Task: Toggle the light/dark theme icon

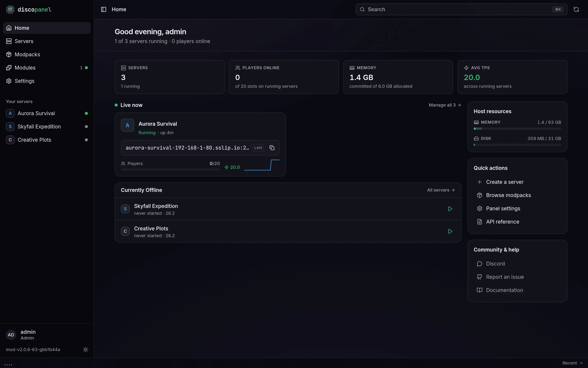Action: 85,349
